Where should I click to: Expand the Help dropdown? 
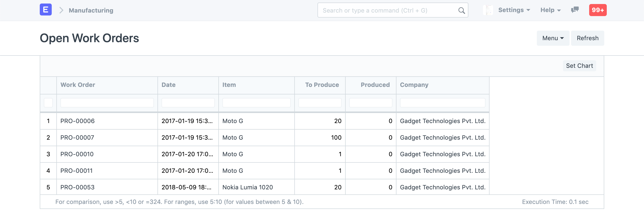(x=550, y=10)
